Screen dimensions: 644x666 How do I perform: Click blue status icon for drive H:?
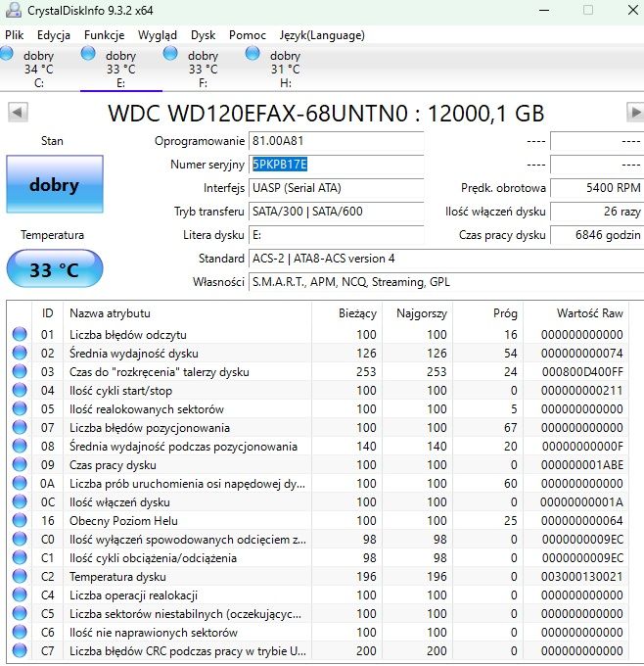[x=253, y=54]
